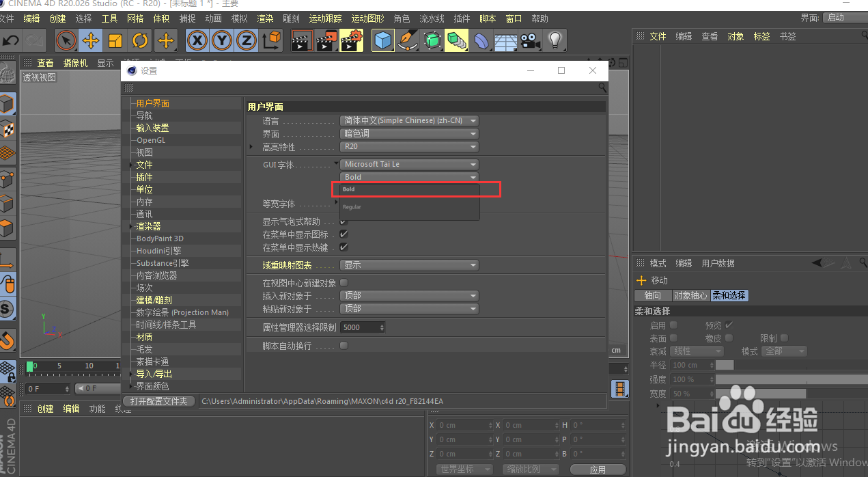The height and width of the screenshot is (477, 868).
Task: Open 高亮特性 R20 dropdown
Action: click(x=409, y=147)
